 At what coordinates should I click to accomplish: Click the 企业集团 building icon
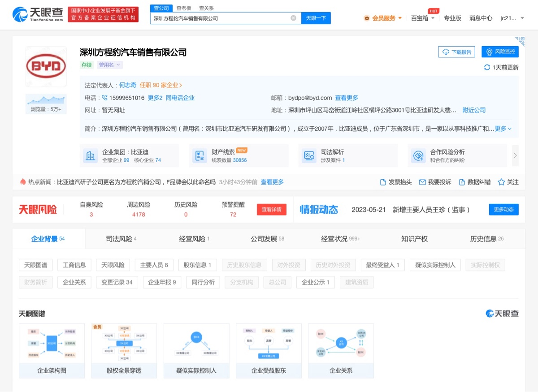90,155
